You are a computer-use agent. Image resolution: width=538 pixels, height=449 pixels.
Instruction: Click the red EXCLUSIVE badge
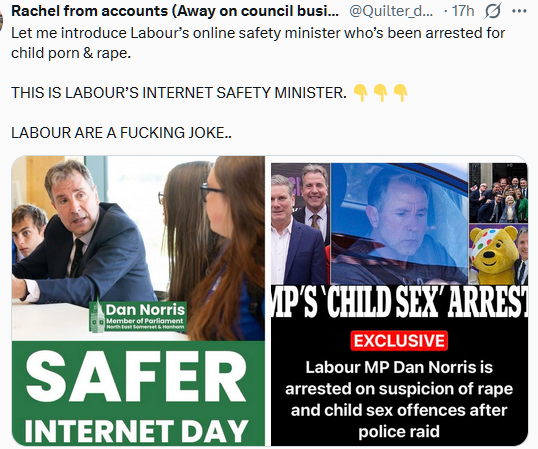pos(399,341)
